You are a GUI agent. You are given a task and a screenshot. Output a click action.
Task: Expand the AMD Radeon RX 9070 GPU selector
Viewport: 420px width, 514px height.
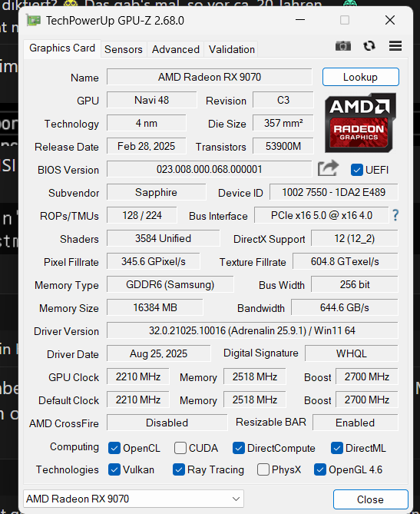pyautogui.click(x=134, y=499)
